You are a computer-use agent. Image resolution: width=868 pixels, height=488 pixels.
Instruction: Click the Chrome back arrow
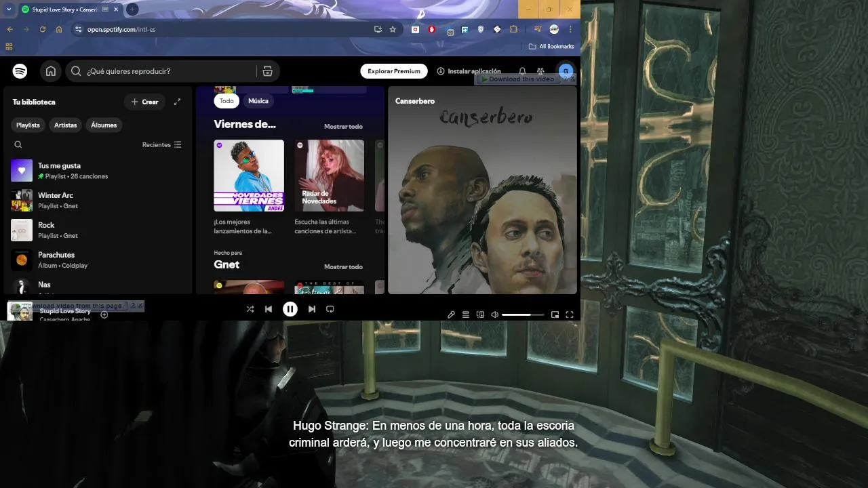pos(9,29)
